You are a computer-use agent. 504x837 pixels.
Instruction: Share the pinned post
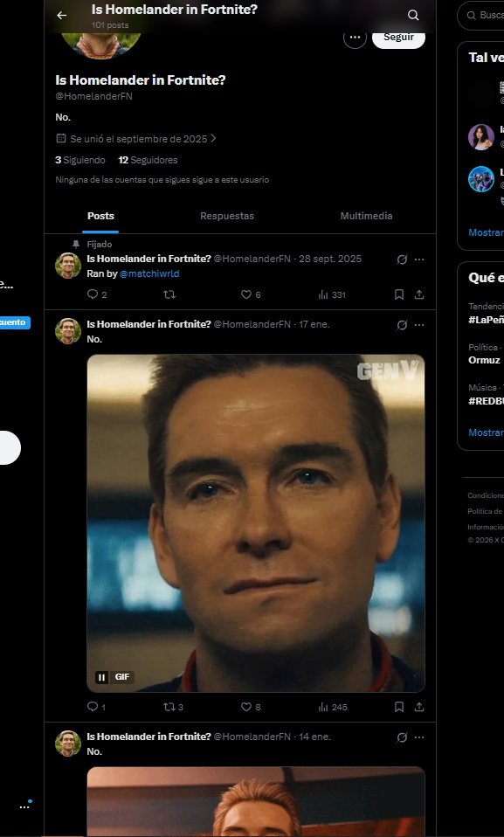pyautogui.click(x=419, y=294)
